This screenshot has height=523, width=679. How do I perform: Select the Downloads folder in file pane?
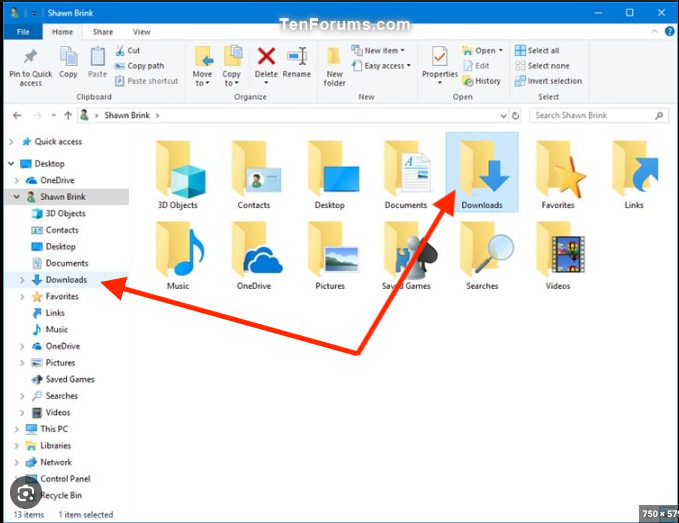pyautogui.click(x=482, y=172)
